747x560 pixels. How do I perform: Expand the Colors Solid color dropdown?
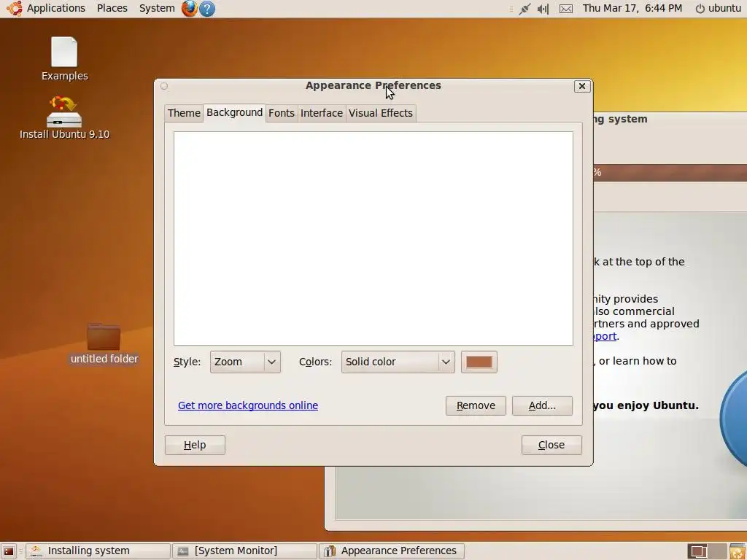point(398,362)
